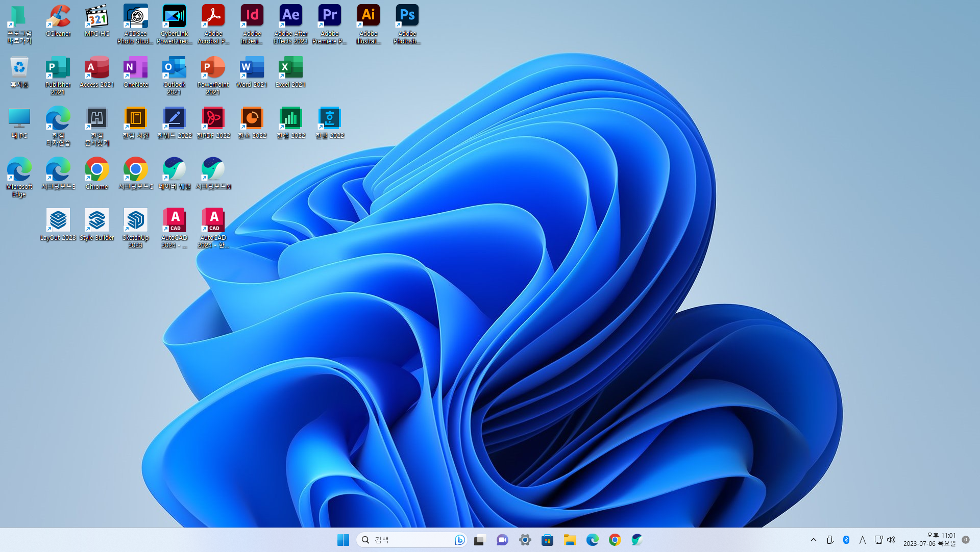Select the Adobe Photoshop desktop icon
This screenshot has height=552, width=980.
pyautogui.click(x=407, y=23)
